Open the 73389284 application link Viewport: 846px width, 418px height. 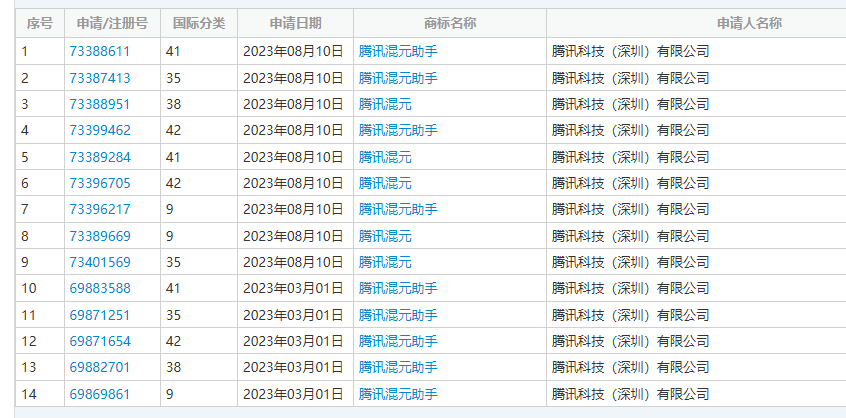click(100, 157)
